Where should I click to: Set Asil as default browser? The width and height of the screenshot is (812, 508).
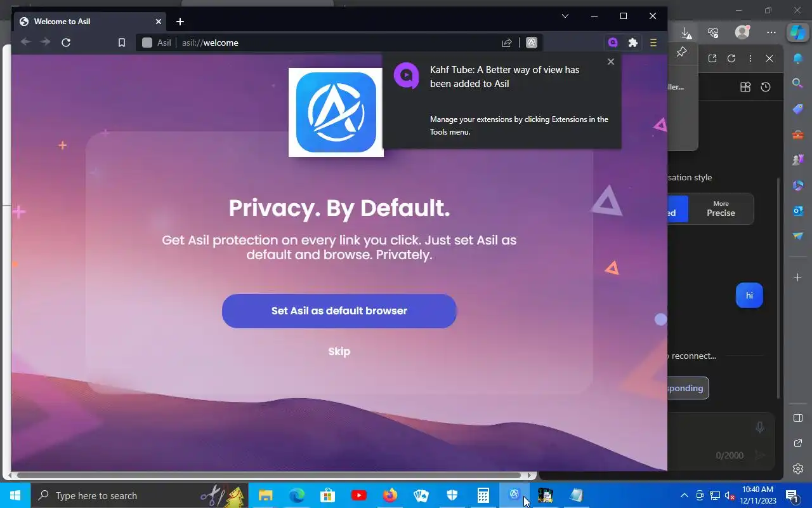click(339, 311)
